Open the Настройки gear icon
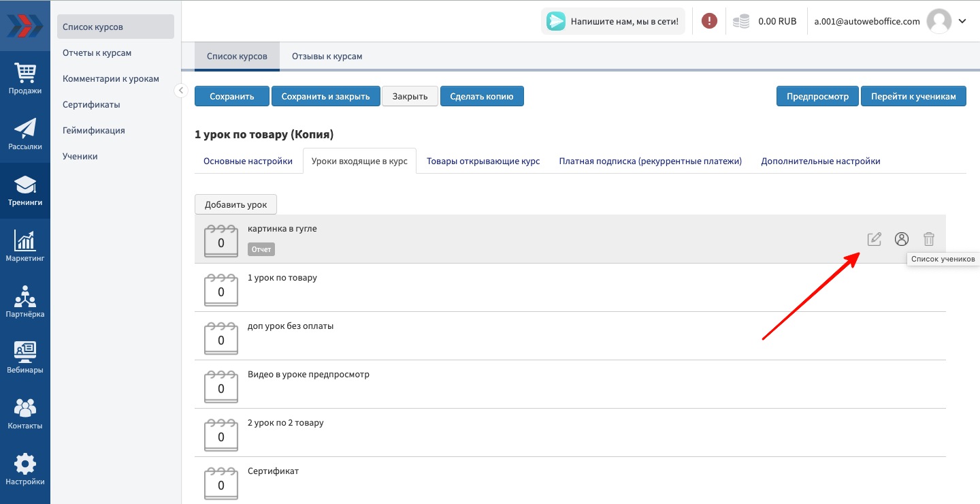This screenshot has width=980, height=504. click(x=25, y=470)
